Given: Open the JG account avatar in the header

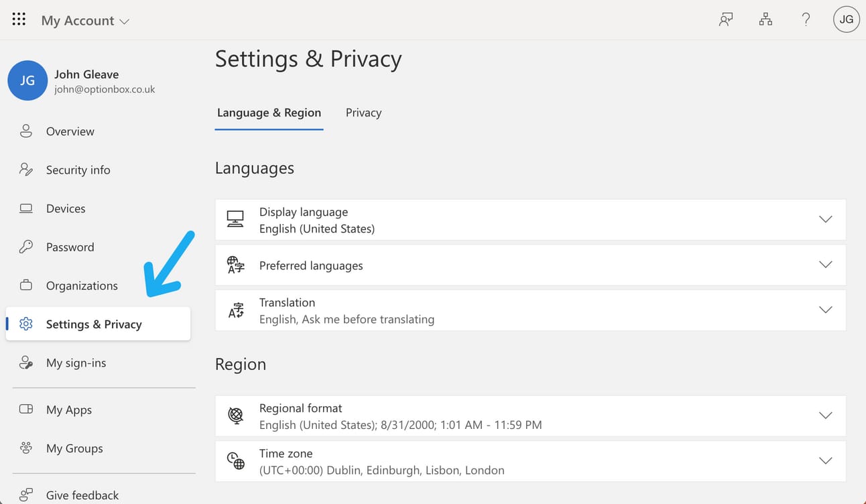Looking at the screenshot, I should (846, 19).
